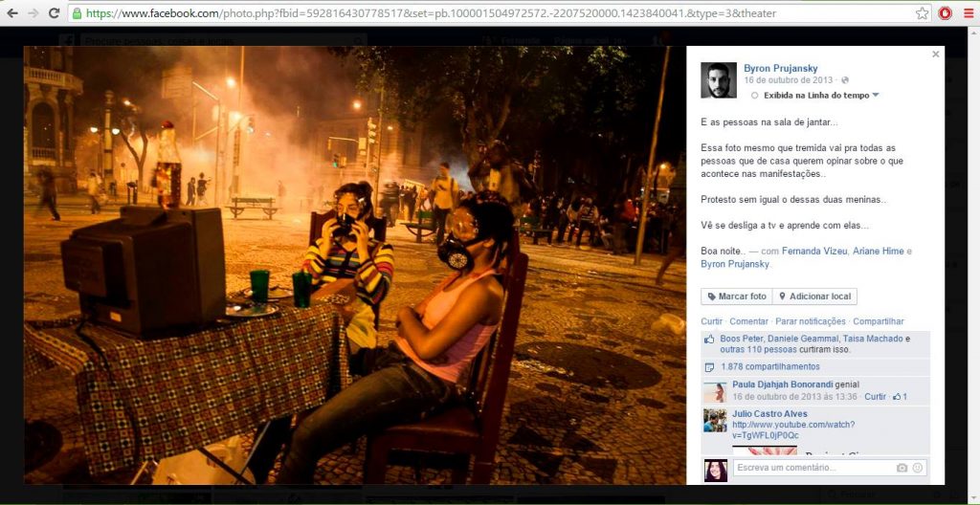Click the thumbs-up icon on Paula's comment

tap(897, 397)
